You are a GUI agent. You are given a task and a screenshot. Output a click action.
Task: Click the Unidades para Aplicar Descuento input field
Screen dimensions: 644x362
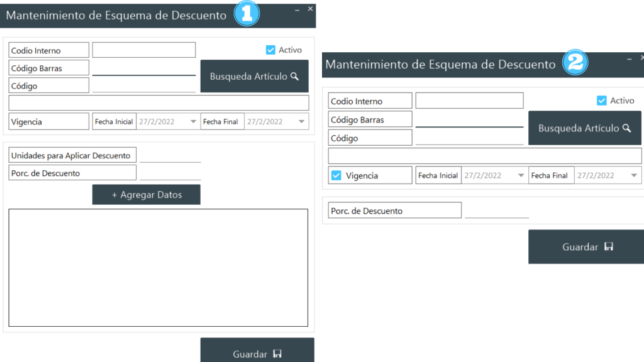pyautogui.click(x=170, y=155)
